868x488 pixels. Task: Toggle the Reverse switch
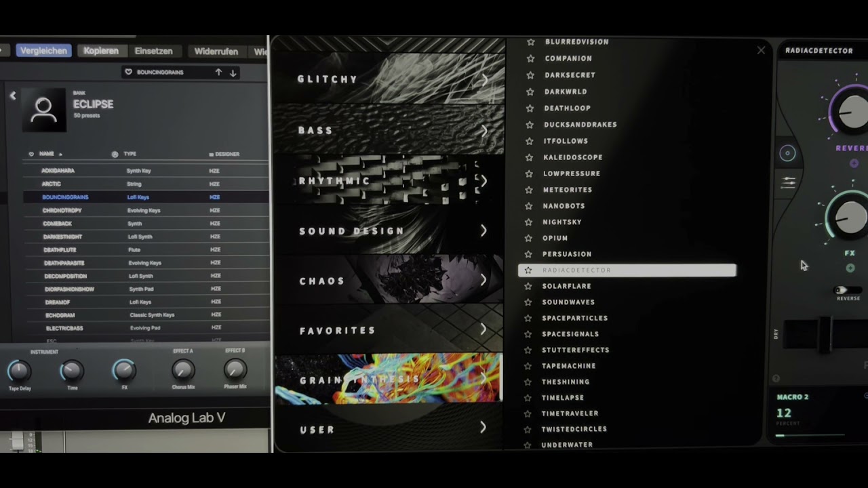click(x=846, y=290)
